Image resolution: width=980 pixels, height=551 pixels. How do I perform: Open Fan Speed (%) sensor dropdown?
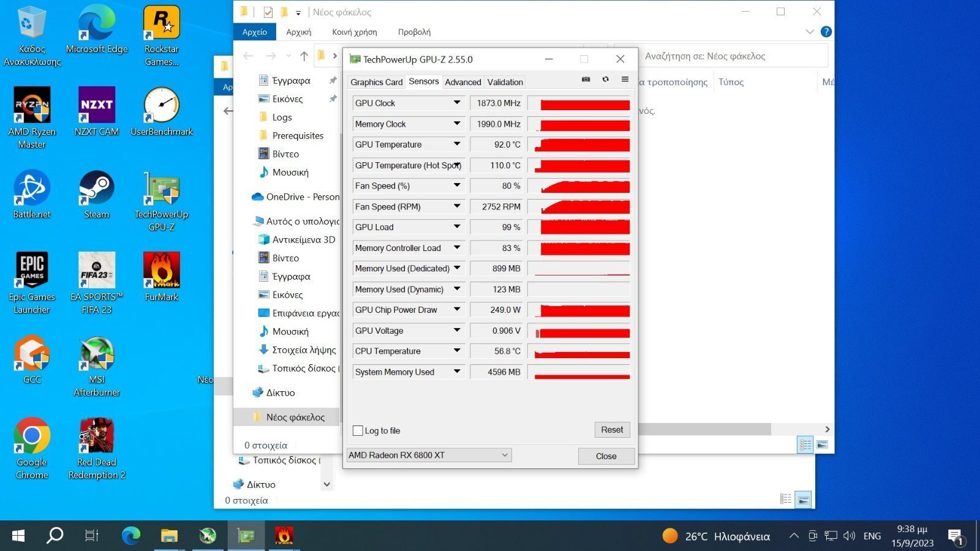coord(457,186)
